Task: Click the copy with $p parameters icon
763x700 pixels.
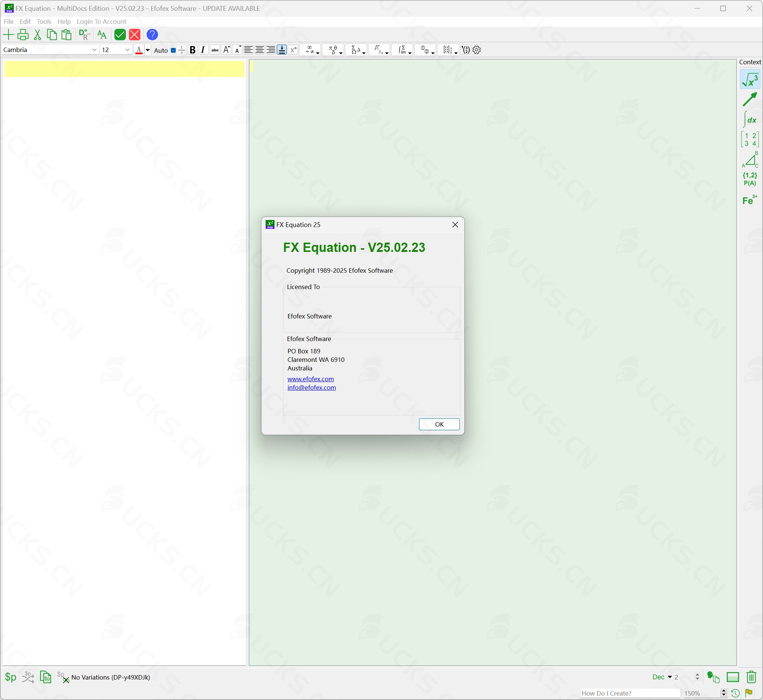Action: click(46, 677)
